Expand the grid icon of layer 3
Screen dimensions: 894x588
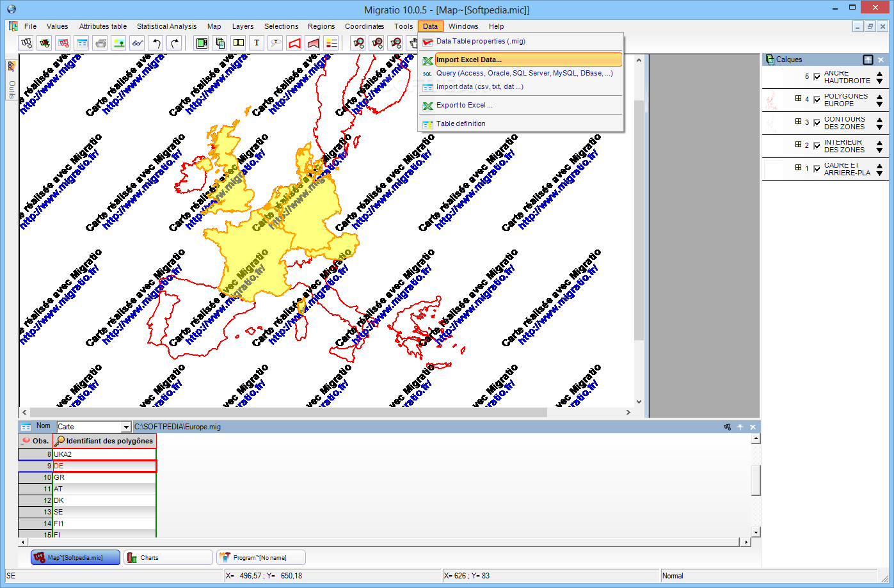tap(798, 122)
